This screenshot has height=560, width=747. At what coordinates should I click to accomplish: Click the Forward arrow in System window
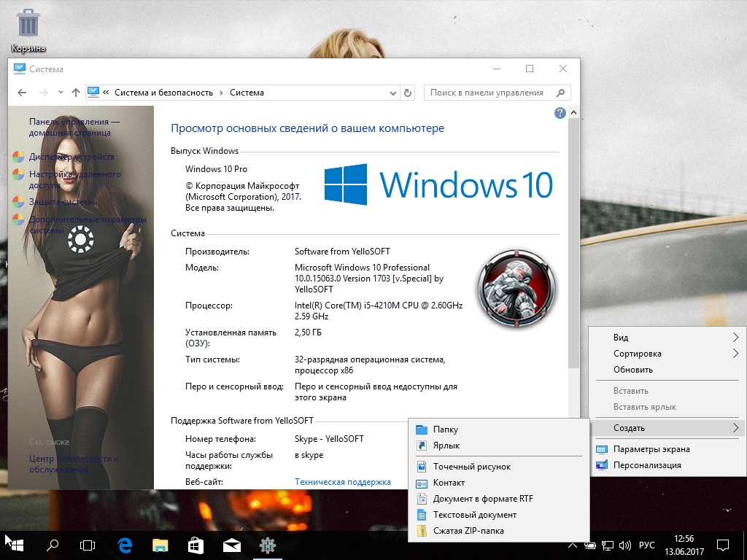point(43,93)
